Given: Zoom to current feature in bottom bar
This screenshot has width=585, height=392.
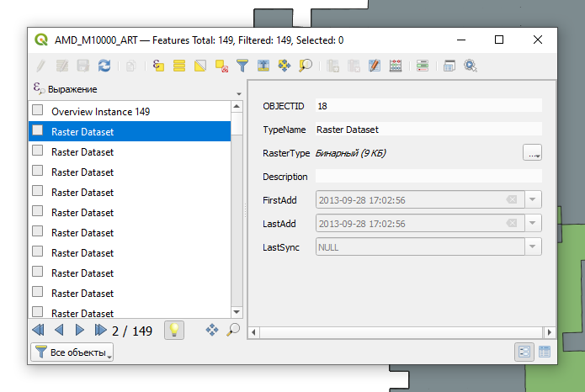Looking at the screenshot, I should click(x=233, y=330).
